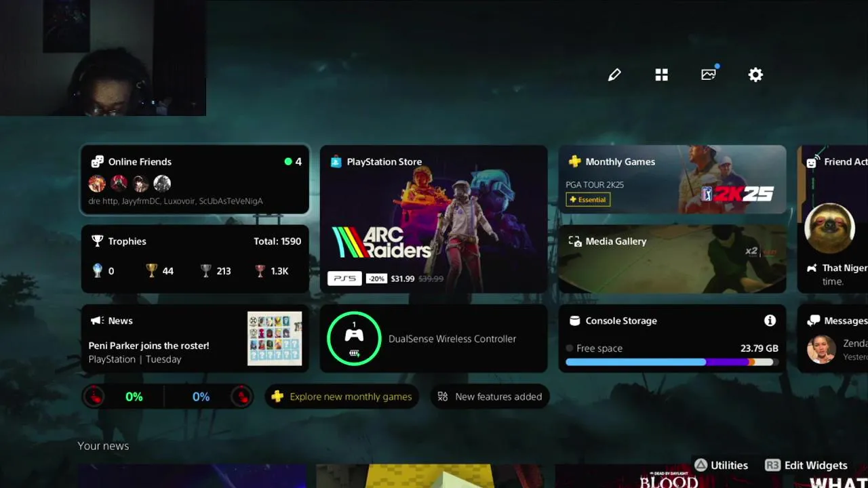Open the Online Friends widget

click(x=195, y=180)
